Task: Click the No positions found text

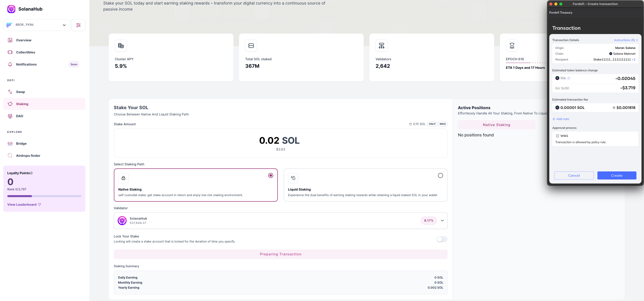Action: [x=476, y=135]
